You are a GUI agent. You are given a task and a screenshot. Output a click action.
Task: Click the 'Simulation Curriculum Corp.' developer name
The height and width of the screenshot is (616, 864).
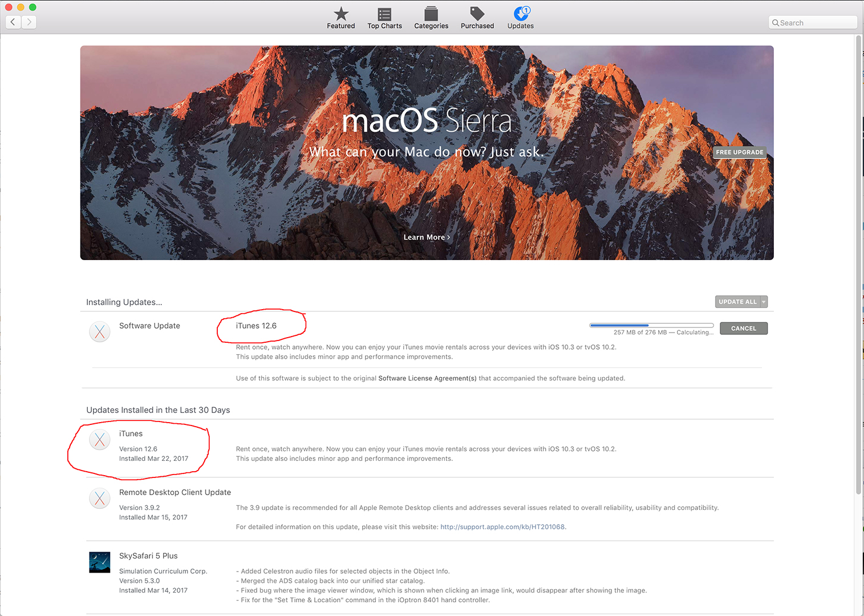click(x=163, y=572)
